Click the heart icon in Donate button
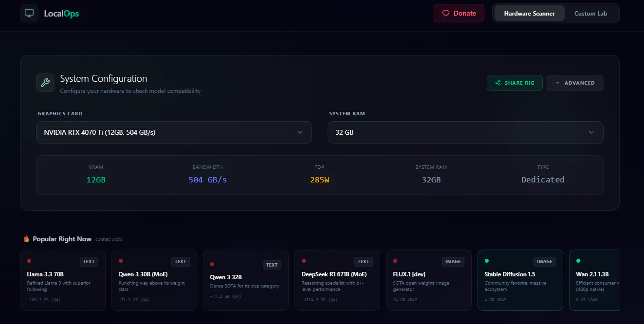 (446, 14)
